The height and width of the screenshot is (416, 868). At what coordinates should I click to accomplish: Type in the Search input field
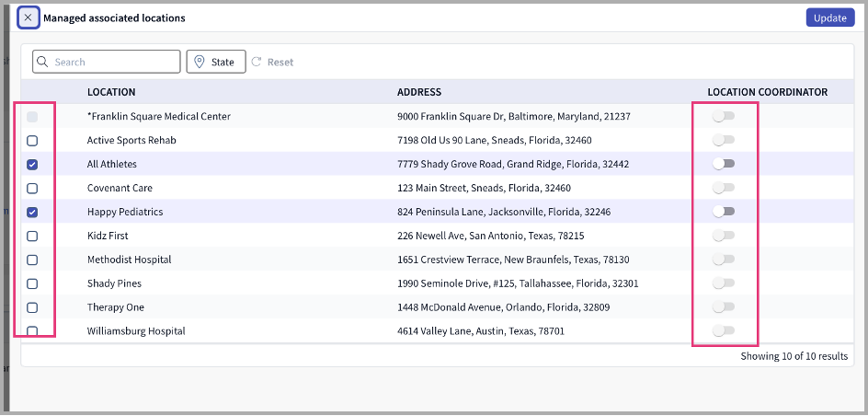(x=110, y=62)
